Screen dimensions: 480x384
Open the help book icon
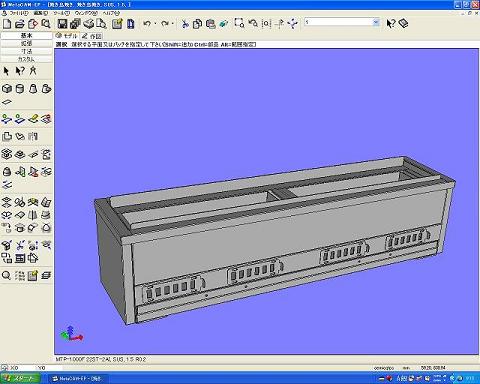pos(404,23)
